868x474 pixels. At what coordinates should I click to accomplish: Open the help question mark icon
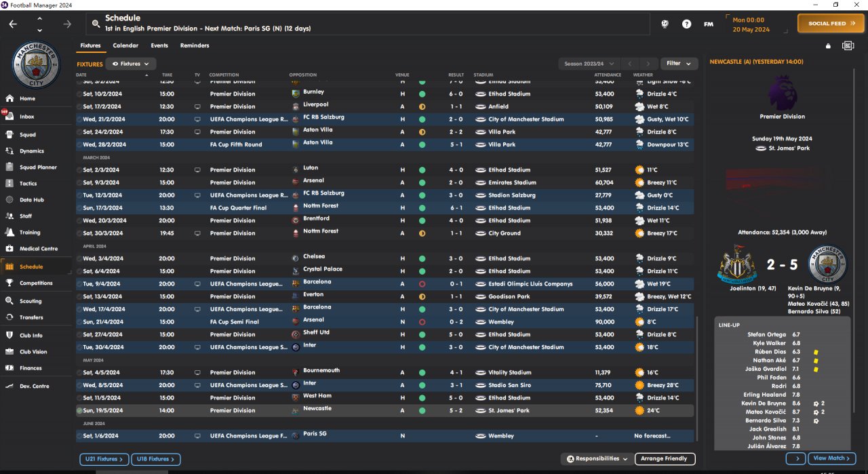[687, 24]
